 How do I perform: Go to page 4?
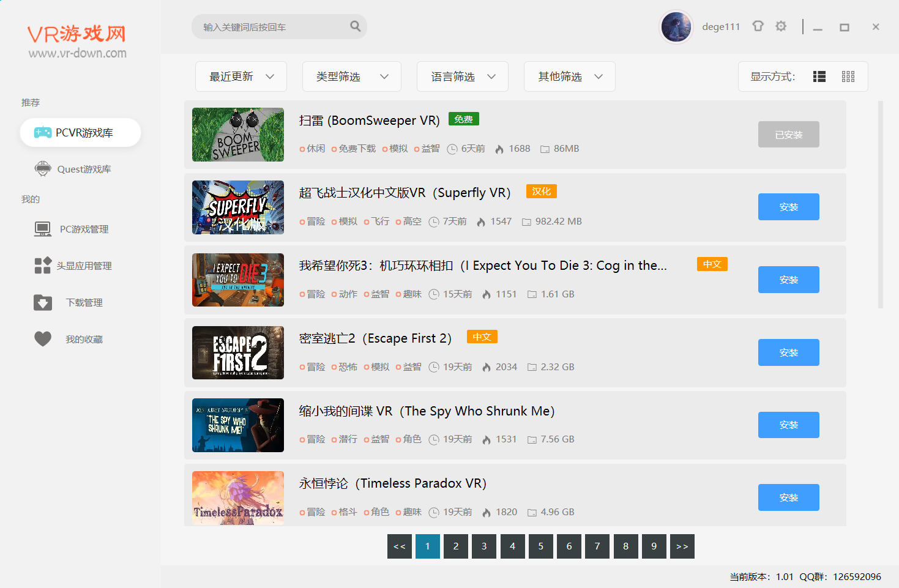point(513,546)
